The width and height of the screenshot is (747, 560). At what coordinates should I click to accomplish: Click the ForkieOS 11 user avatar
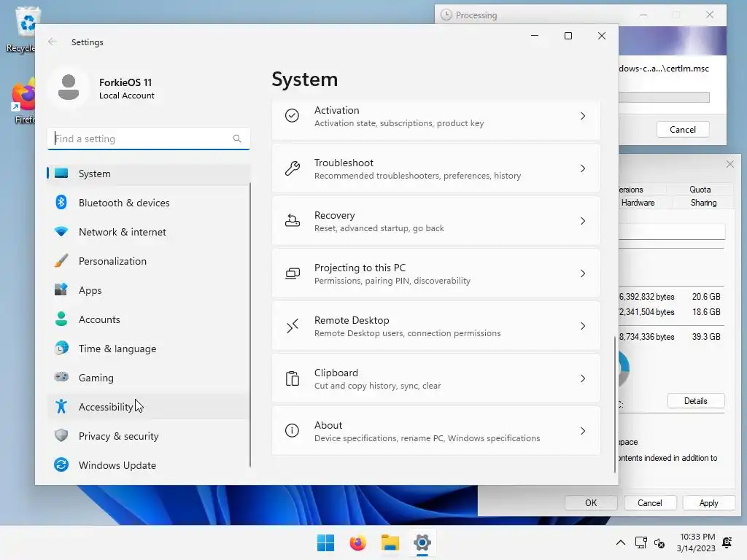(69, 87)
